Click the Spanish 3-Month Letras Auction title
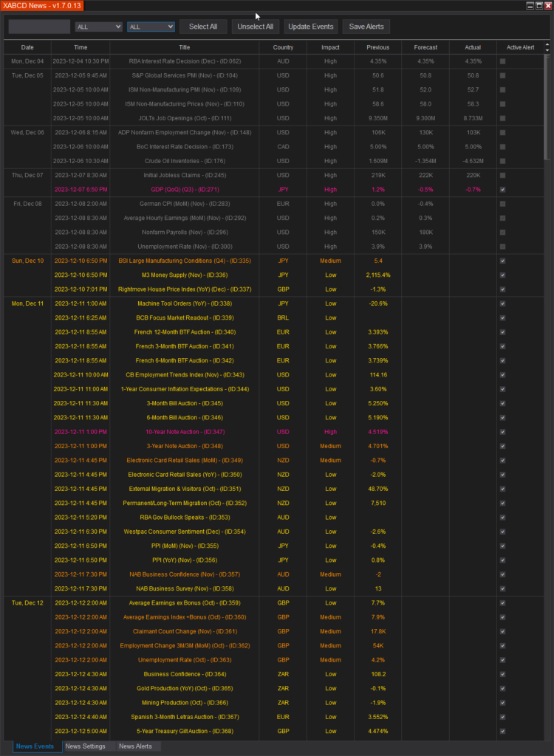 pos(185,717)
